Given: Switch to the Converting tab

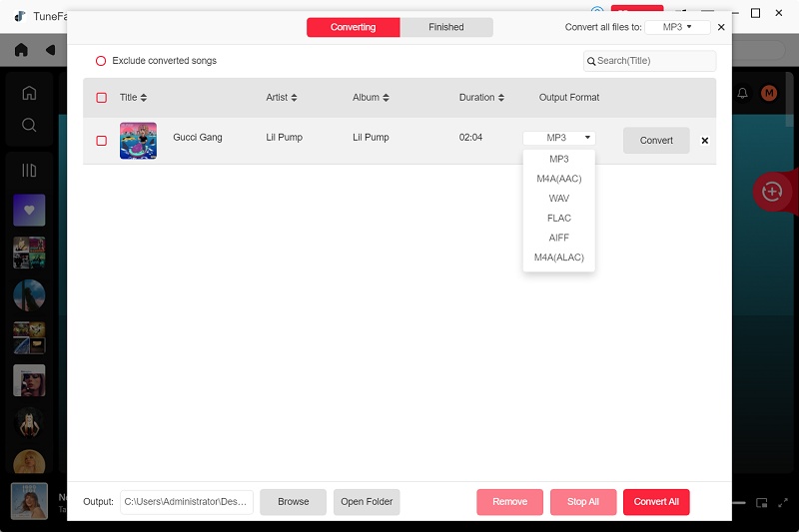Looking at the screenshot, I should [354, 27].
